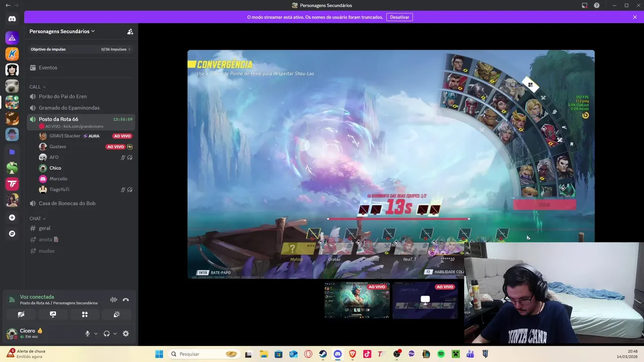This screenshot has width=644, height=362.
Task: Click the Desativar streamer mode button
Action: (399, 17)
